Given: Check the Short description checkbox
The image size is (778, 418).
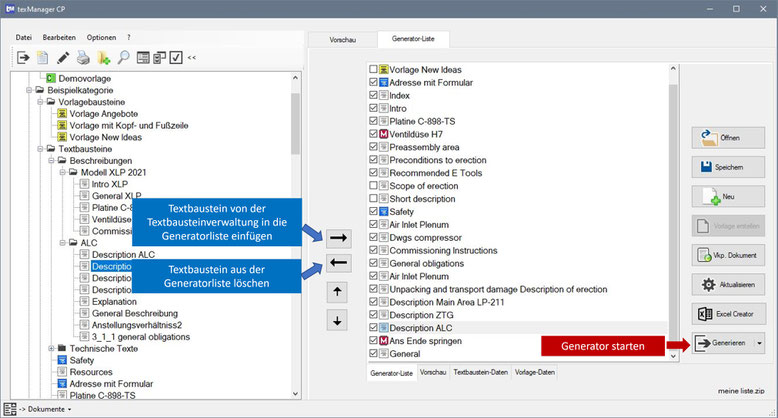Looking at the screenshot, I should (373, 198).
